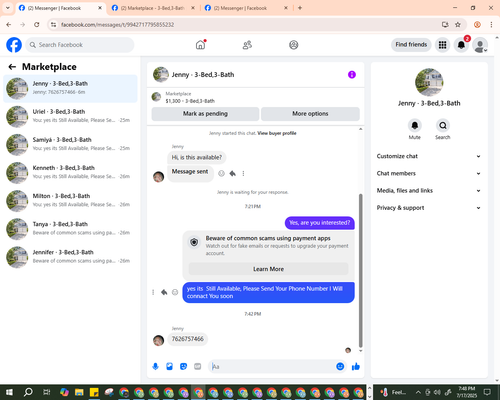
Task: Open Jennifer - 3-Bed,3-Bath conversation
Action: click(x=70, y=257)
